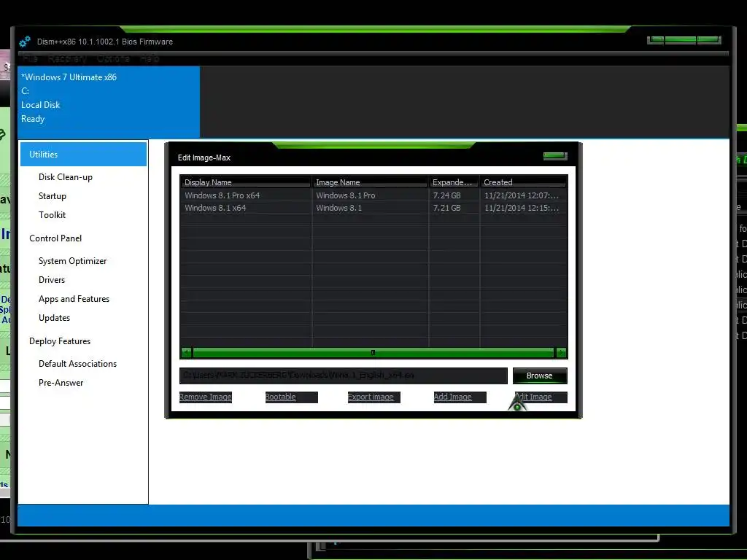Sort by Expanded size column header

click(454, 182)
